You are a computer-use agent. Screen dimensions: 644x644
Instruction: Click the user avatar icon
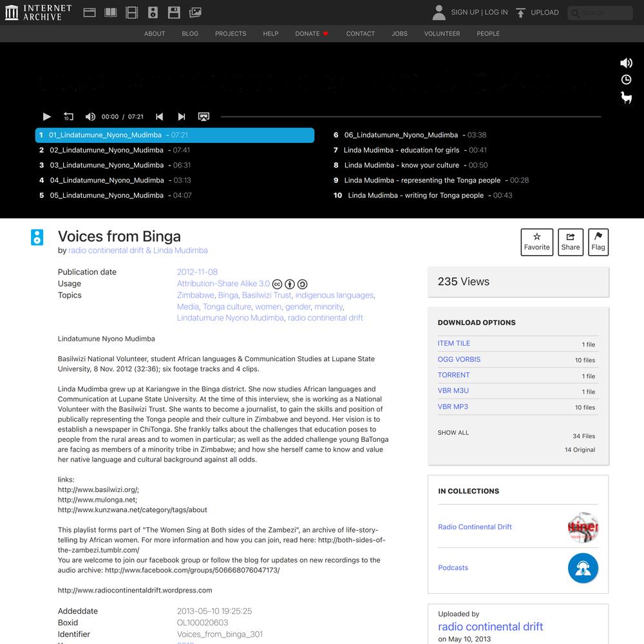[x=439, y=12]
